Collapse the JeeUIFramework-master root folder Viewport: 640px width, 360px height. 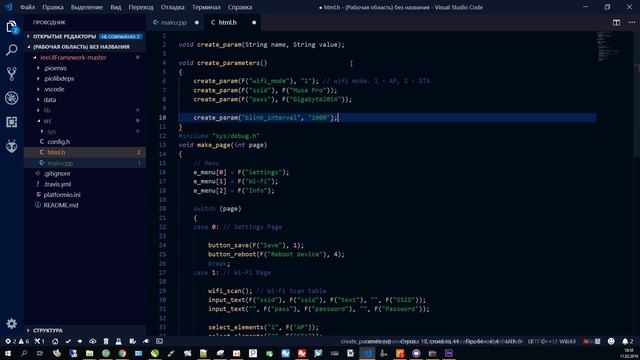(x=73, y=58)
